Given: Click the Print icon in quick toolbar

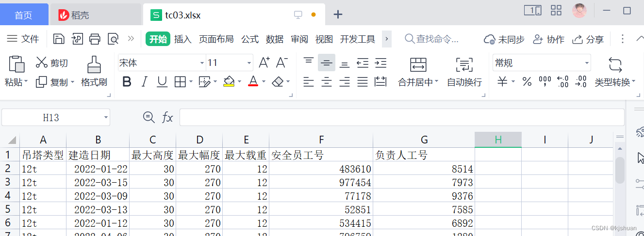Looking at the screenshot, I should click(95, 39).
